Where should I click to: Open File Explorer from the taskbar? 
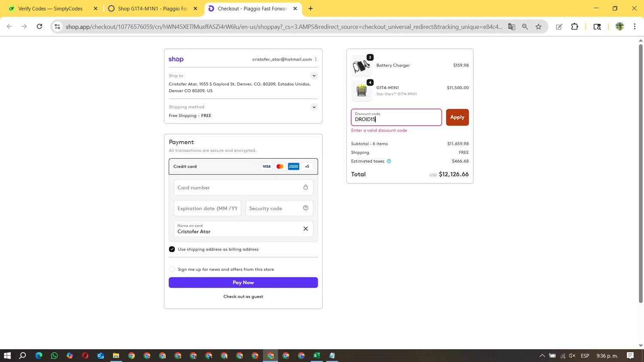click(x=116, y=356)
